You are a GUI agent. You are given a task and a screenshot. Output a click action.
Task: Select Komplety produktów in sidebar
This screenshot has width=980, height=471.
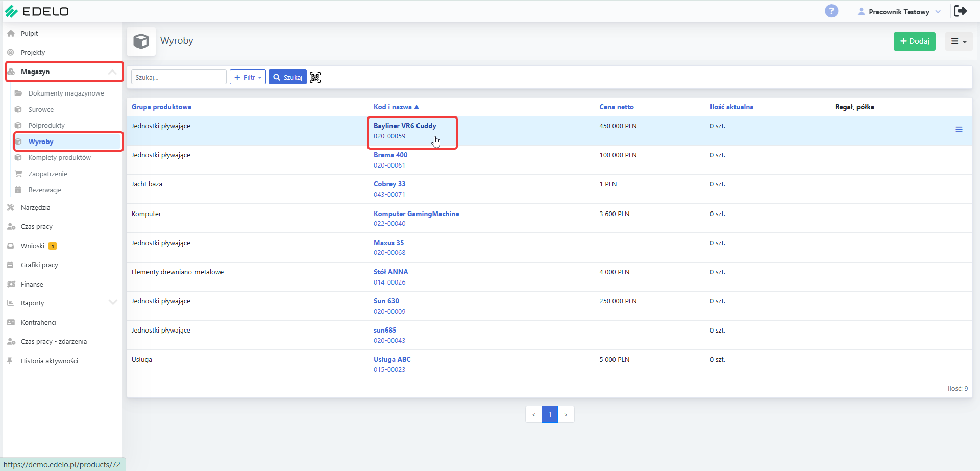pyautogui.click(x=59, y=157)
